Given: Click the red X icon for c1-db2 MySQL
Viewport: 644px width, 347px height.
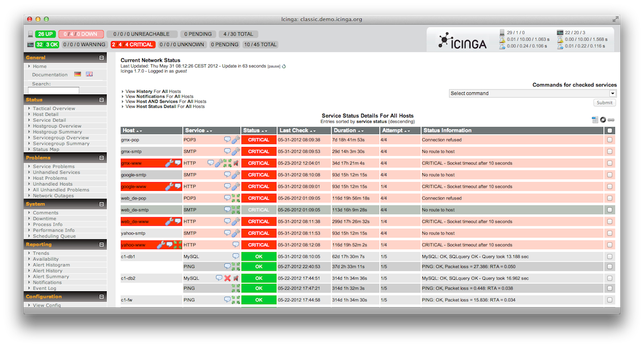Looking at the screenshot, I should pyautogui.click(x=228, y=278).
